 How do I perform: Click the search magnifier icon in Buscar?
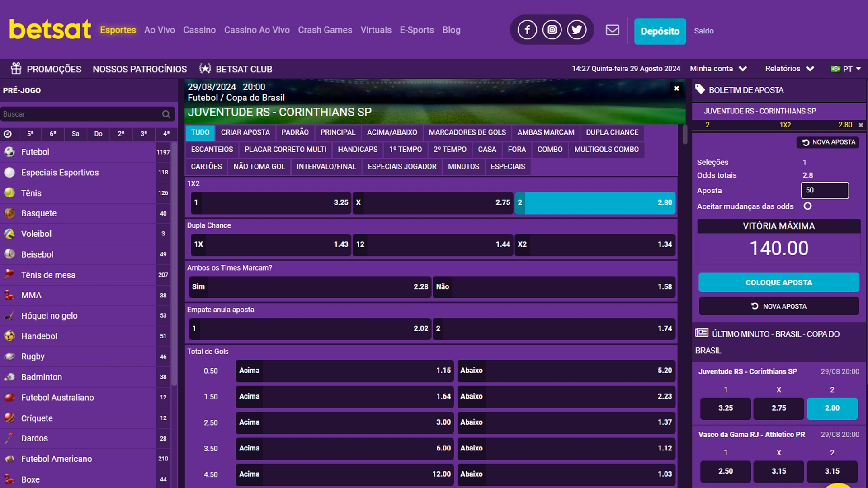pyautogui.click(x=166, y=114)
